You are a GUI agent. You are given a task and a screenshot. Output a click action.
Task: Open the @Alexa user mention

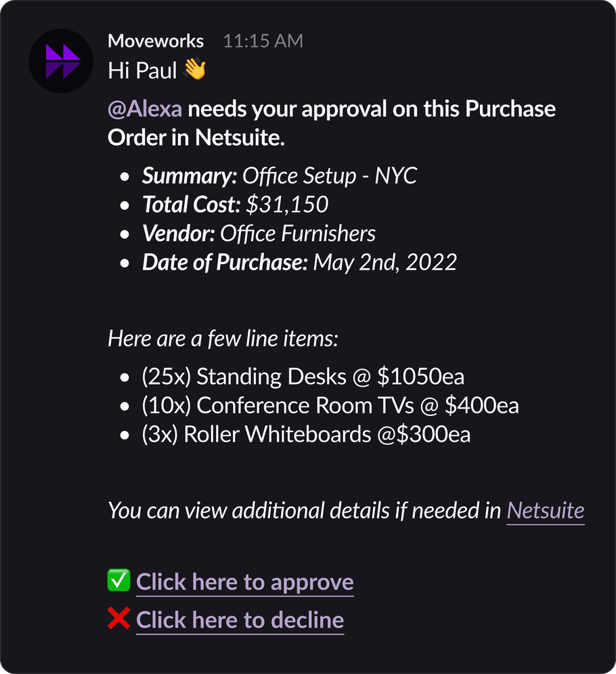[145, 109]
